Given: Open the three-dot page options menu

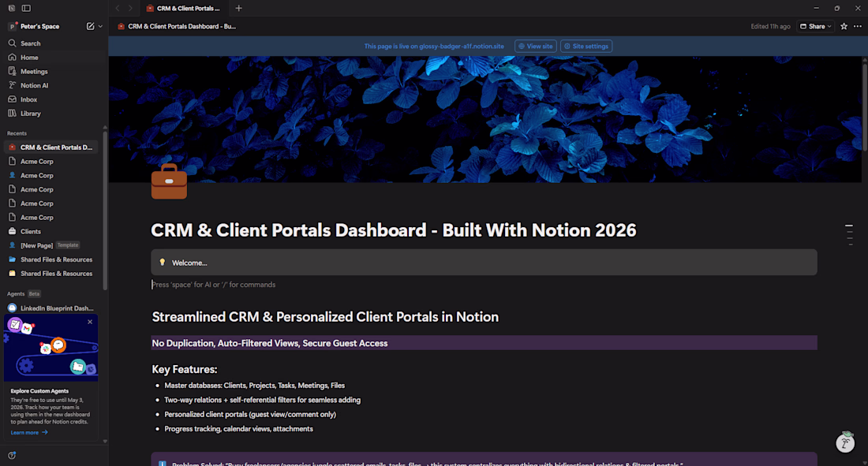Looking at the screenshot, I should [858, 26].
